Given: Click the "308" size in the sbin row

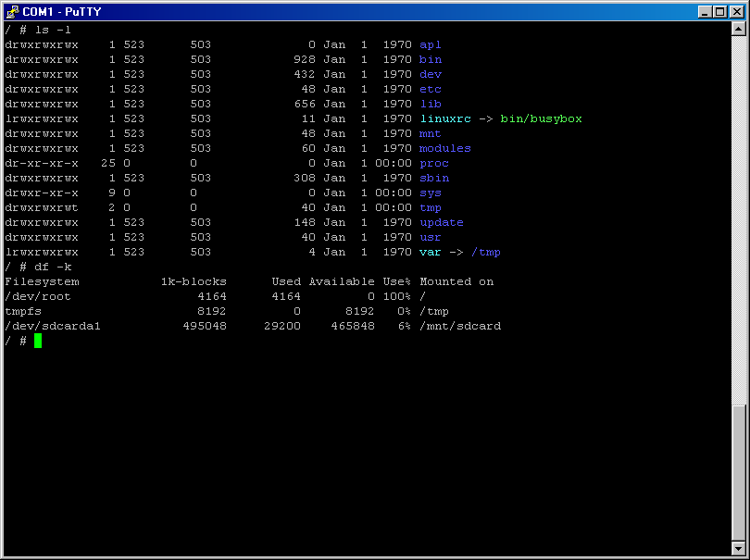Looking at the screenshot, I should [x=305, y=178].
